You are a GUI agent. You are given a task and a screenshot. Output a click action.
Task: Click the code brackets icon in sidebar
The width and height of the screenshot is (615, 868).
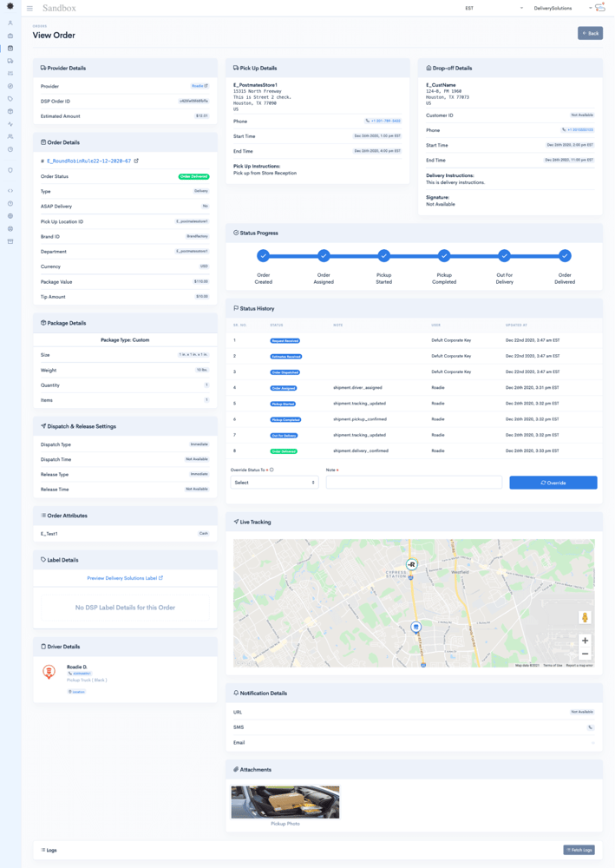point(10,191)
